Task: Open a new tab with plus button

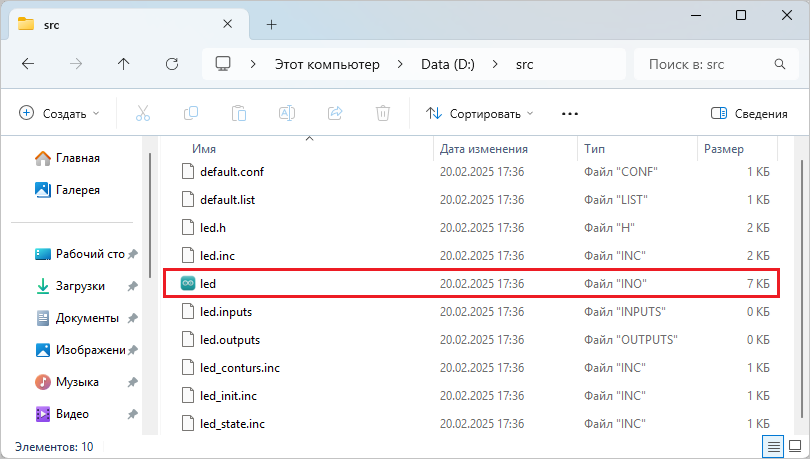Action: click(271, 24)
